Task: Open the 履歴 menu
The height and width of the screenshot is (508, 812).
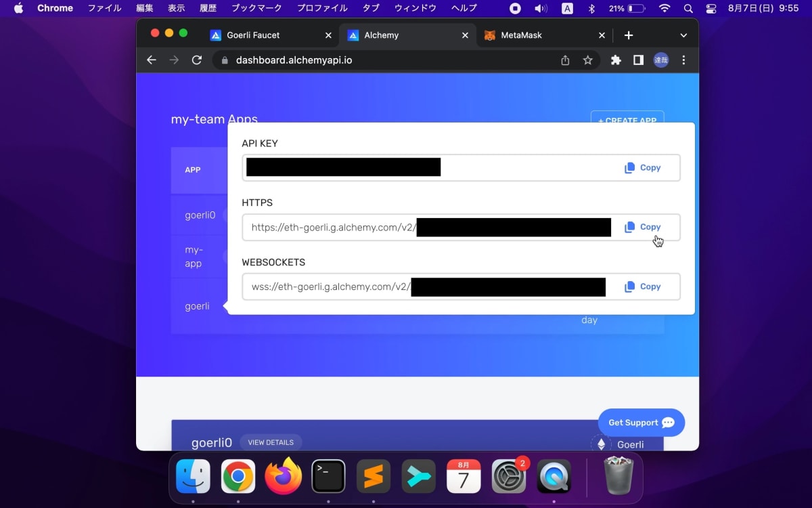Action: 208,8
